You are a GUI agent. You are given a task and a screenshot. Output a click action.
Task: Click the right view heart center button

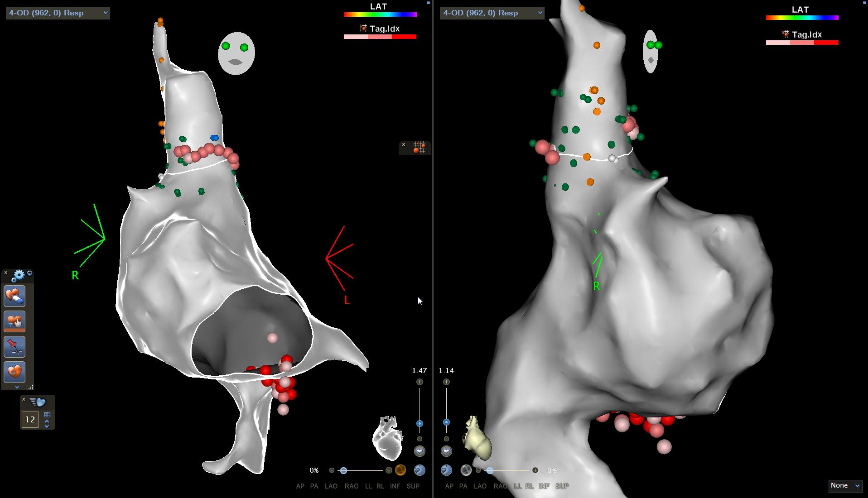446,451
